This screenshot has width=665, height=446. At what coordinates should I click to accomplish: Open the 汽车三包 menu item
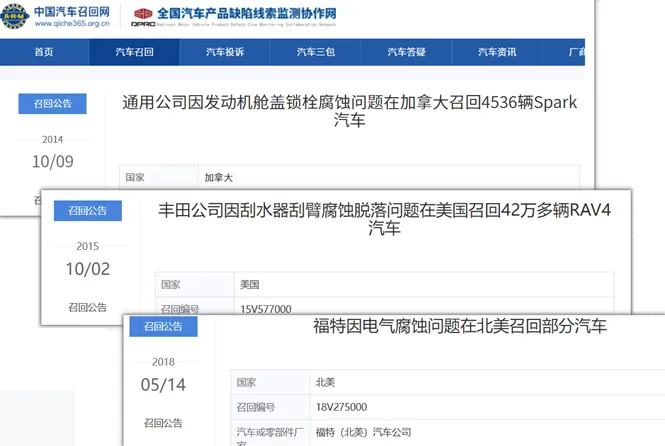point(315,52)
